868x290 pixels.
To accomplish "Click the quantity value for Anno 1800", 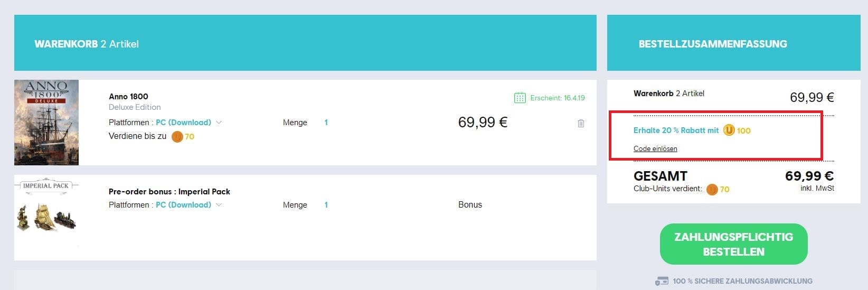I will [326, 123].
